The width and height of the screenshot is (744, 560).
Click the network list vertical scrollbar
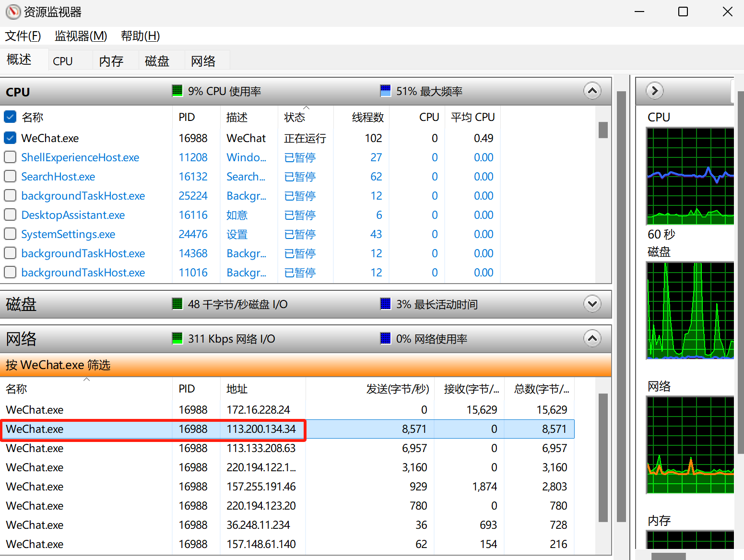click(x=603, y=458)
